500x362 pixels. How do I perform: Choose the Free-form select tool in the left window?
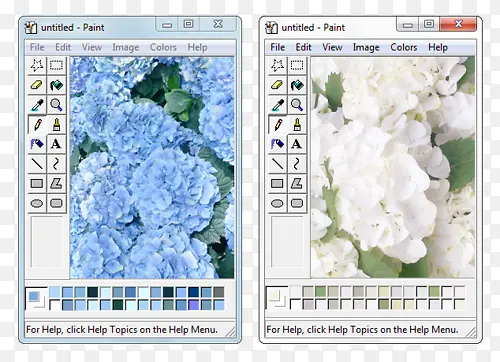[37, 65]
